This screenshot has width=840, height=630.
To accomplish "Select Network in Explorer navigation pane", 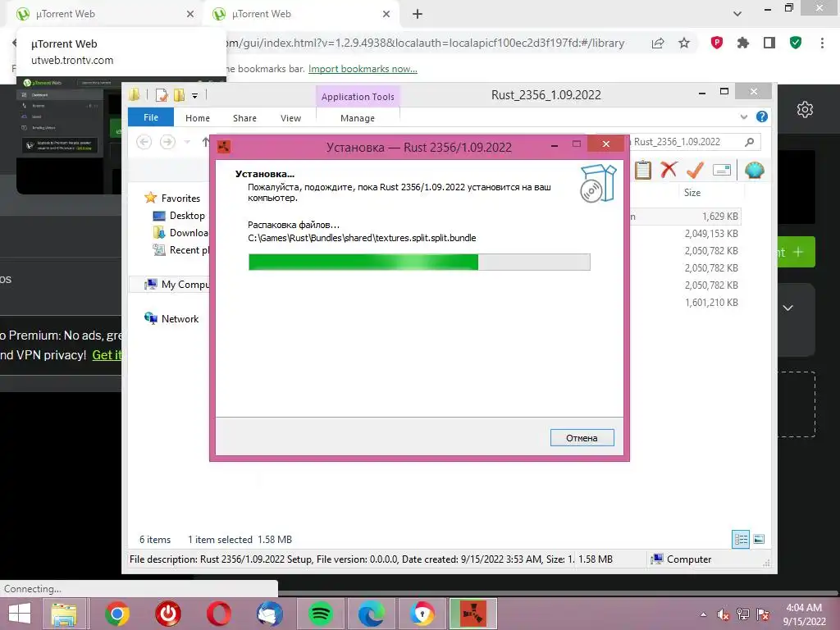I will [171, 319].
